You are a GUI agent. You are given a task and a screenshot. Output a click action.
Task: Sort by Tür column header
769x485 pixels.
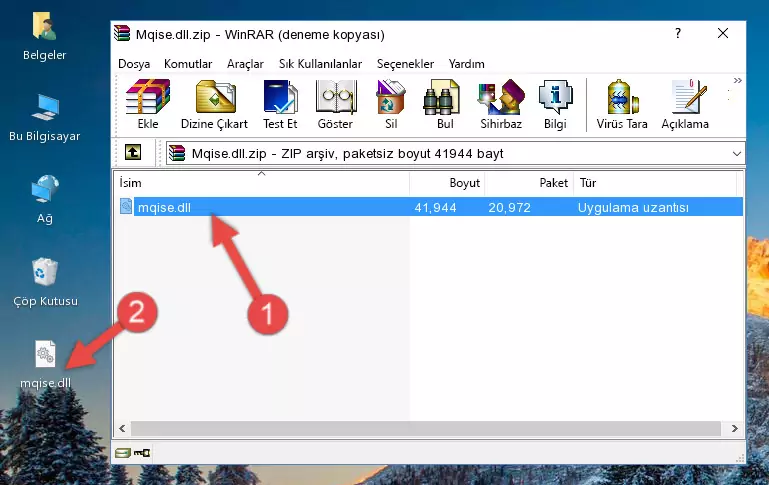655,183
